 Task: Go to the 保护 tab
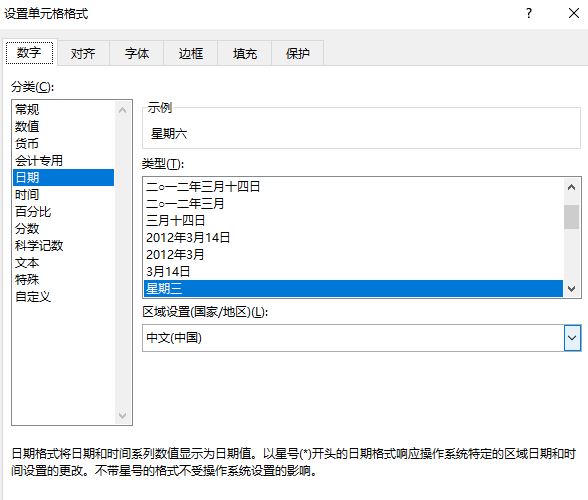[x=298, y=53]
